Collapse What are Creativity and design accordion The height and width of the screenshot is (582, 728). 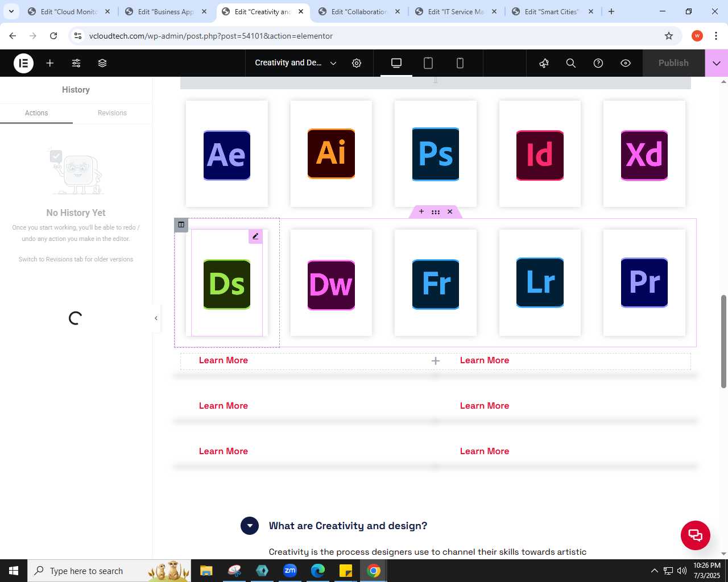[x=250, y=526]
